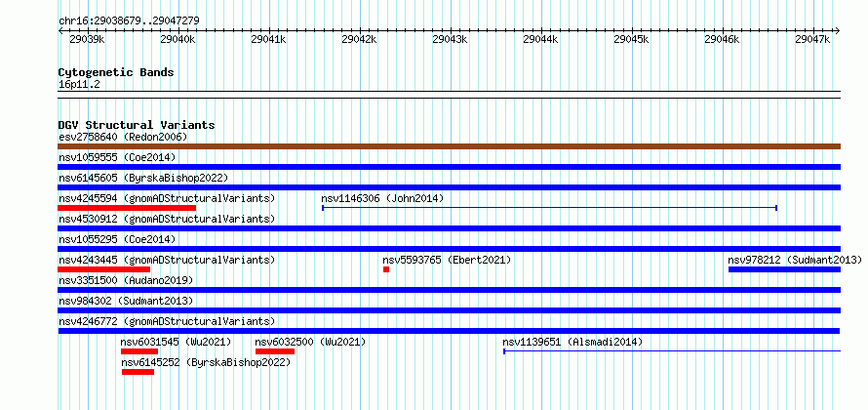This screenshot has height=410, width=868.
Task: Click the red nsv4243445 variant bar
Action: tap(103, 269)
